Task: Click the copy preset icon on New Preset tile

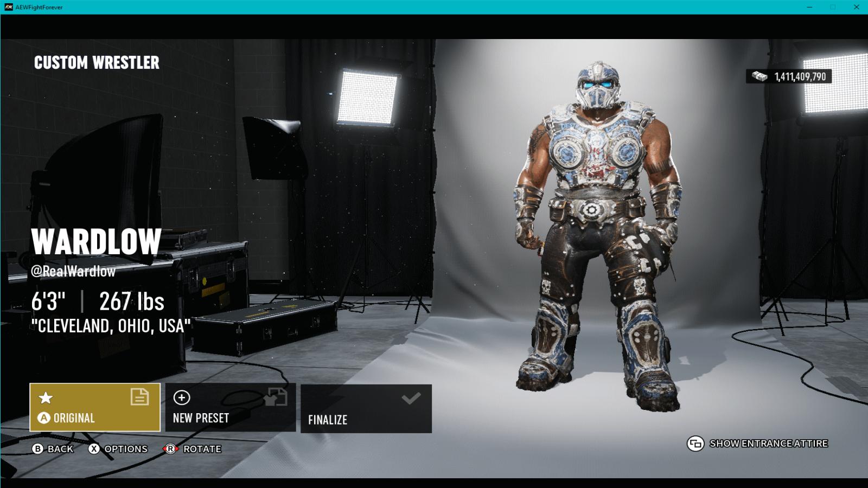Action: (x=276, y=397)
